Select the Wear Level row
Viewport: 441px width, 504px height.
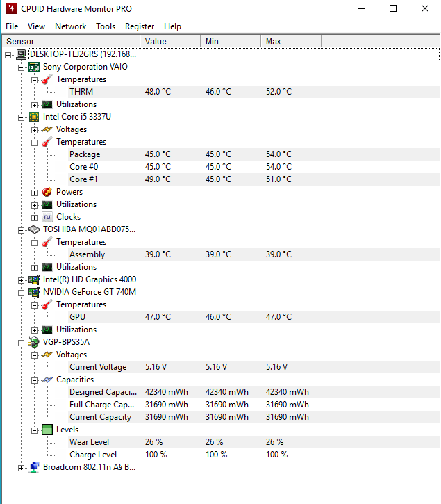[89, 442]
